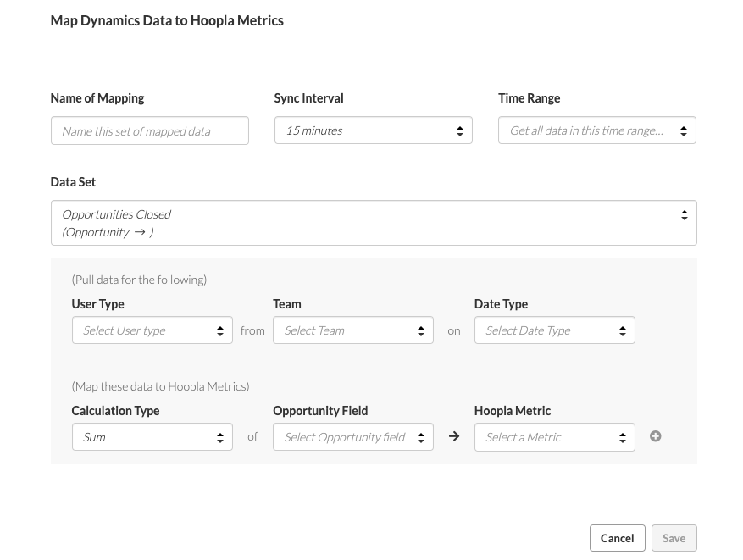Open the Select Opportunity field dropdown
Image resolution: width=743 pixels, height=560 pixels.
point(352,437)
